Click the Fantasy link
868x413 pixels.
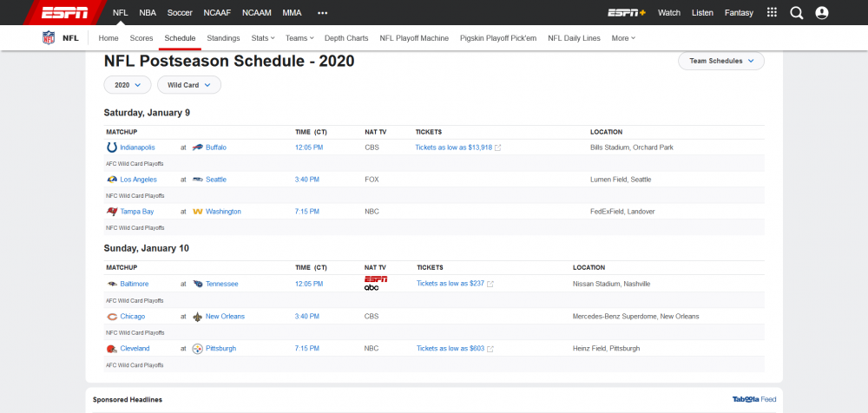739,13
